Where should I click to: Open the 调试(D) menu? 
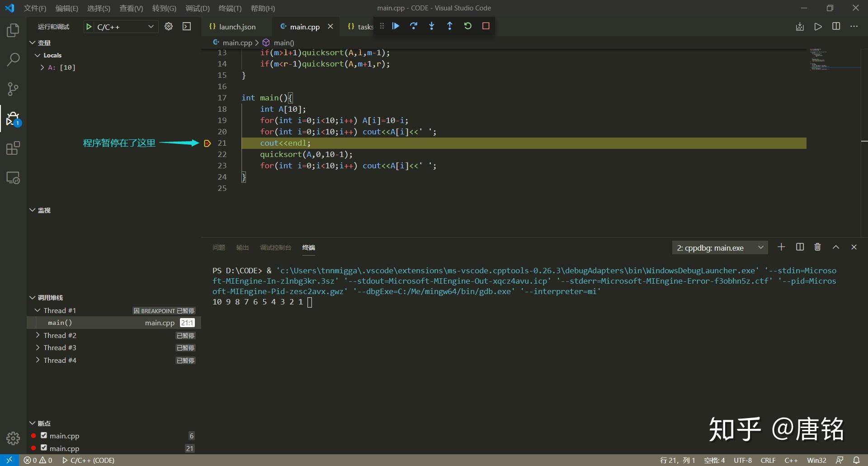point(198,8)
